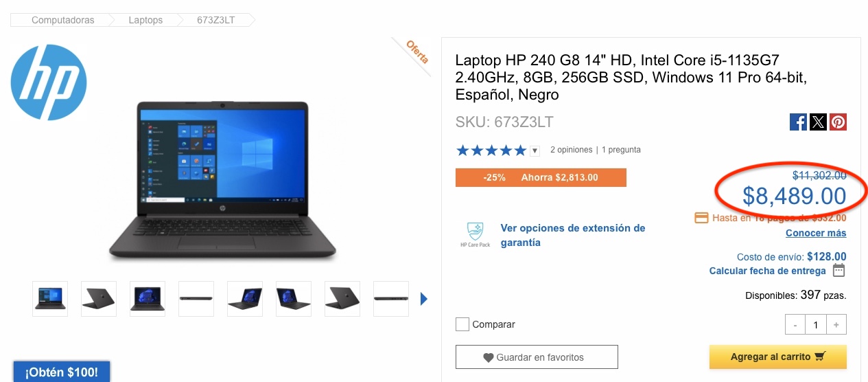This screenshot has height=382, width=868.
Task: Save item with Guardar en favoritos
Action: tap(537, 357)
